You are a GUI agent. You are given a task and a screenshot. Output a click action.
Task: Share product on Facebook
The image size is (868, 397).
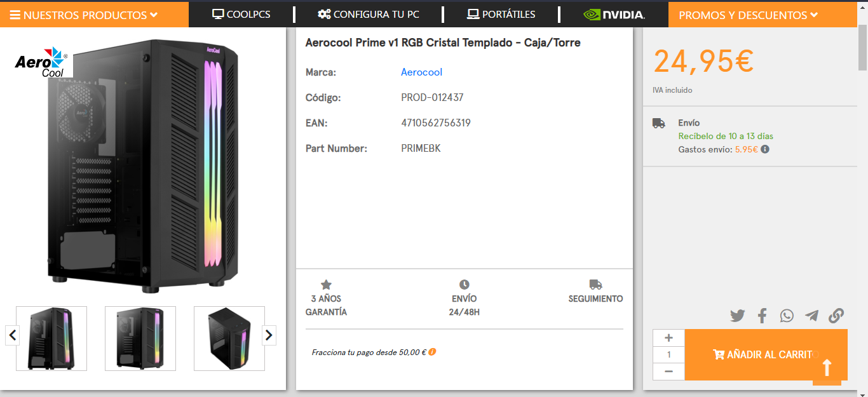(763, 316)
